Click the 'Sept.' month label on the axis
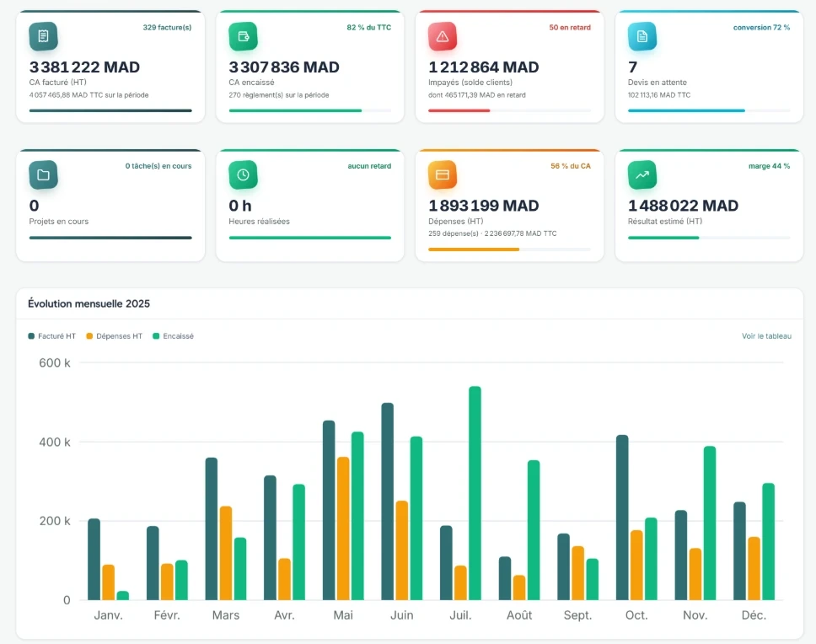Screen dimensions: 816x644 tap(577, 615)
